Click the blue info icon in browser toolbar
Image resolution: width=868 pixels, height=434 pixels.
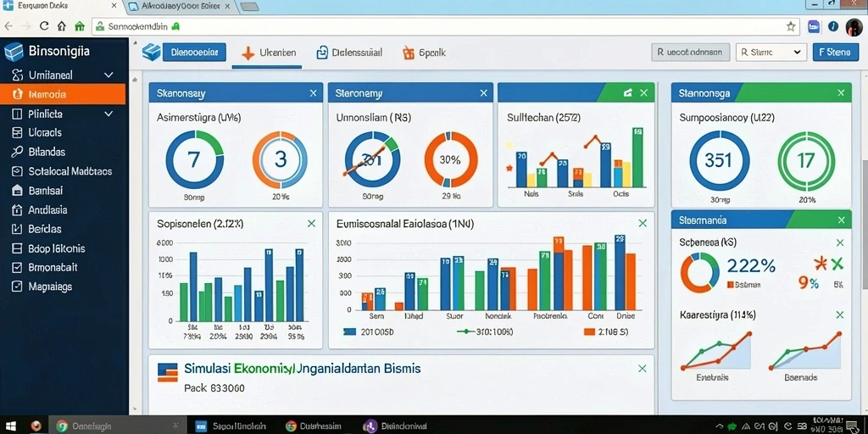(x=833, y=26)
